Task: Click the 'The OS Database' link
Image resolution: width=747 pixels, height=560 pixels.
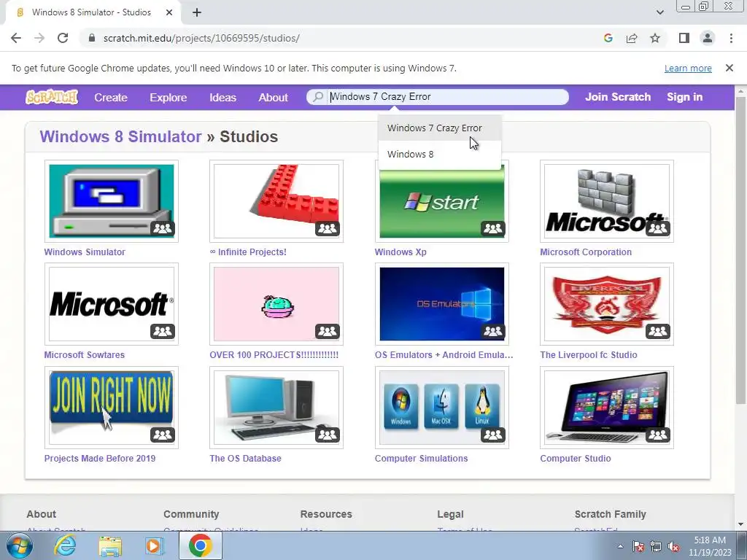Action: pyautogui.click(x=245, y=458)
